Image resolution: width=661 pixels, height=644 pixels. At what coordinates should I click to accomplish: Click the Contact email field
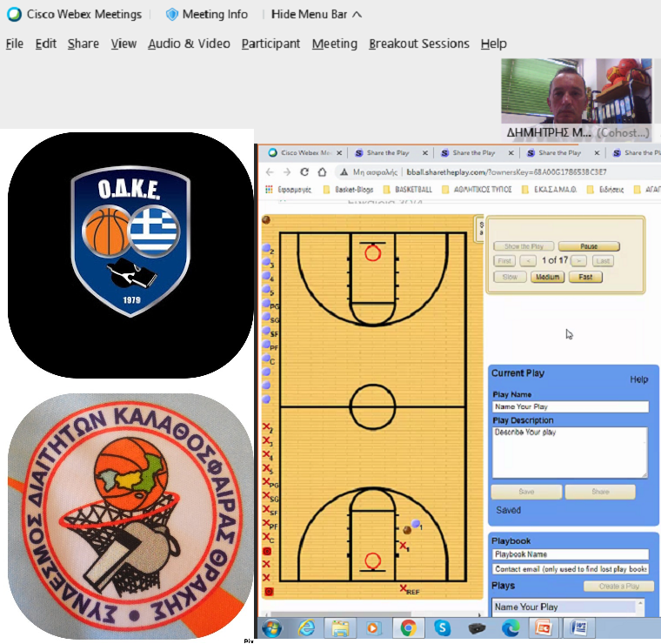(570, 569)
